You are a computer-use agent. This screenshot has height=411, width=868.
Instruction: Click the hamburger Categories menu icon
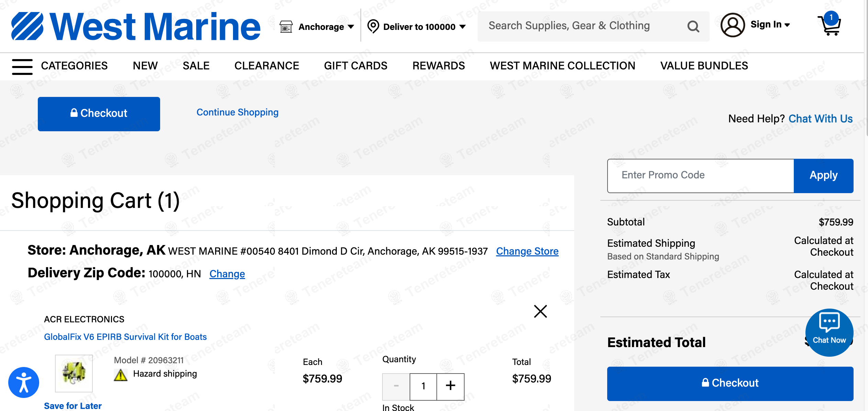tap(22, 66)
